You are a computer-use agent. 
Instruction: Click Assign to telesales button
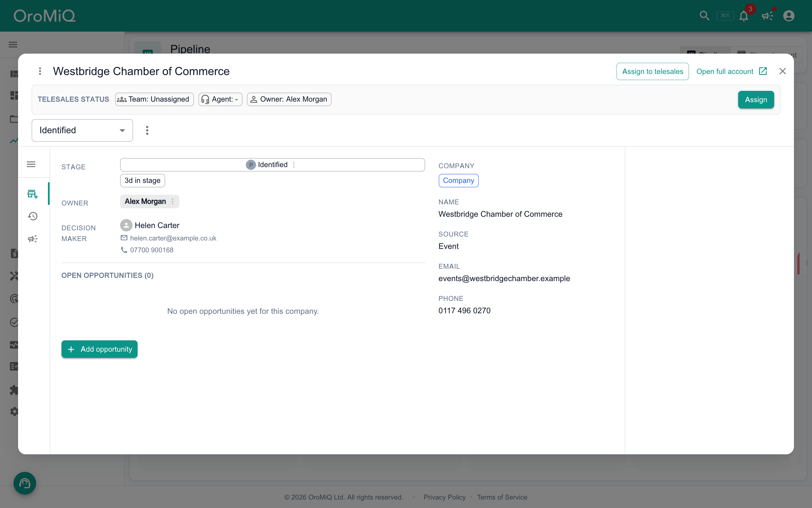pyautogui.click(x=652, y=71)
